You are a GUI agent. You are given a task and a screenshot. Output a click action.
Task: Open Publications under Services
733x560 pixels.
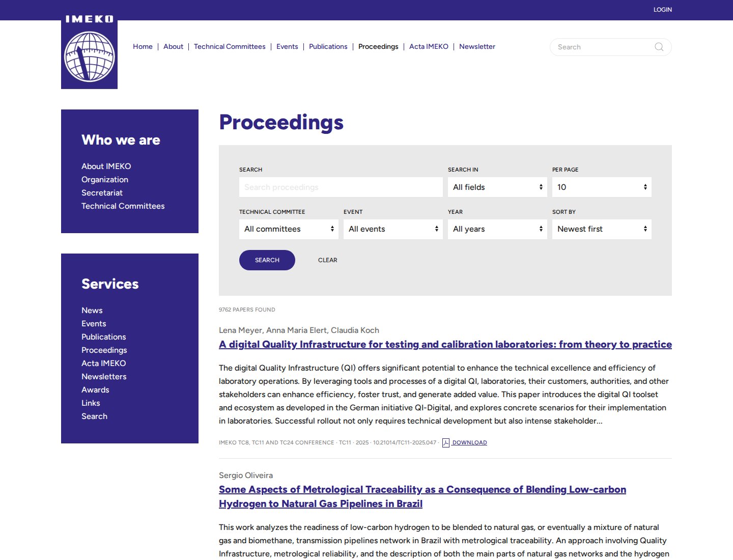(104, 337)
